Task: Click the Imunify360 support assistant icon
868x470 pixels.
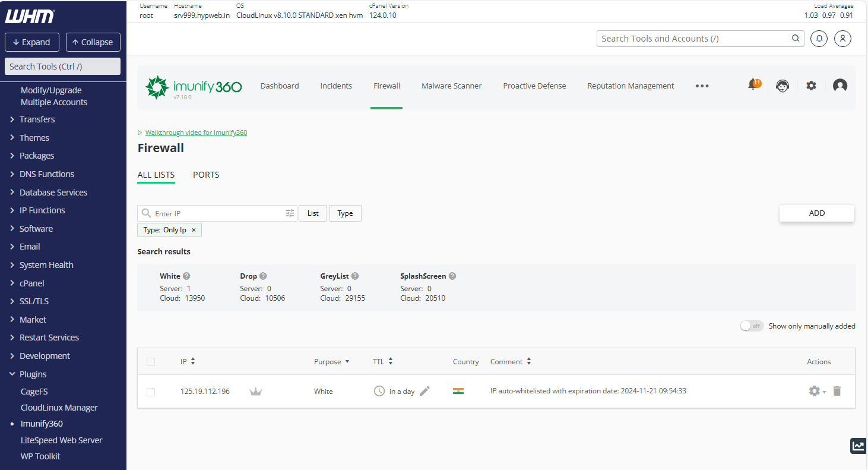Action: tap(782, 86)
